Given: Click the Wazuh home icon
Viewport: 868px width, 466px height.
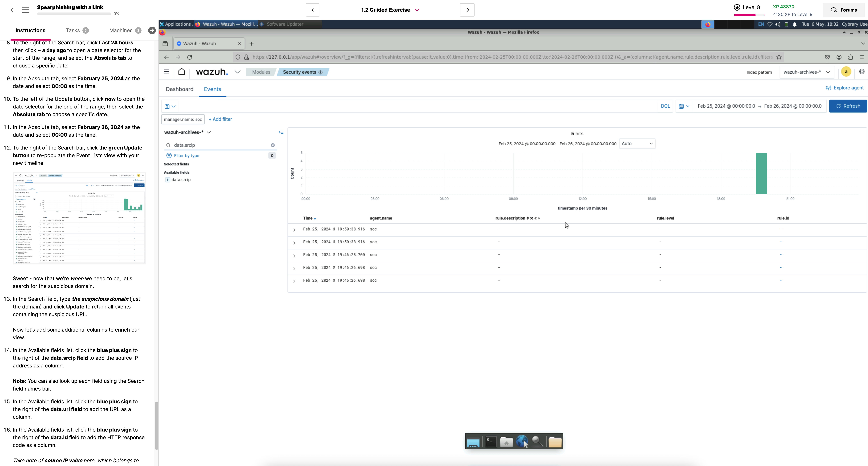Looking at the screenshot, I should tap(182, 72).
